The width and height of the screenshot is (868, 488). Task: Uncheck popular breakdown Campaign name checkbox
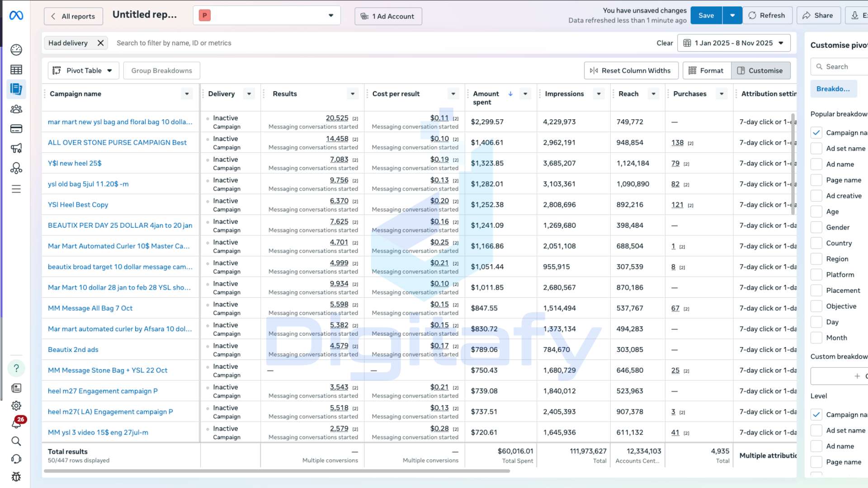tap(816, 132)
